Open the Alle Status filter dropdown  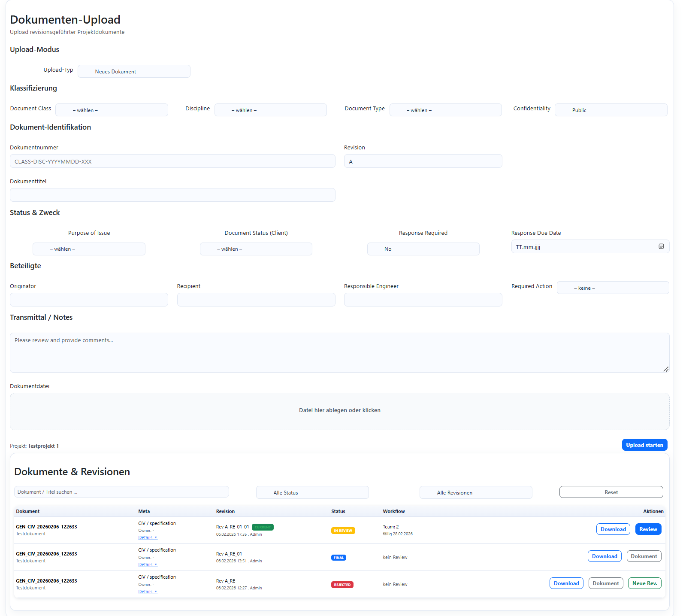point(312,493)
